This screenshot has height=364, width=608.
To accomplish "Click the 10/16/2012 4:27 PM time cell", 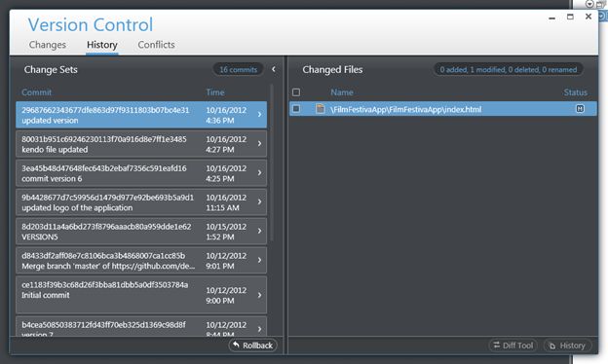I will [x=226, y=144].
